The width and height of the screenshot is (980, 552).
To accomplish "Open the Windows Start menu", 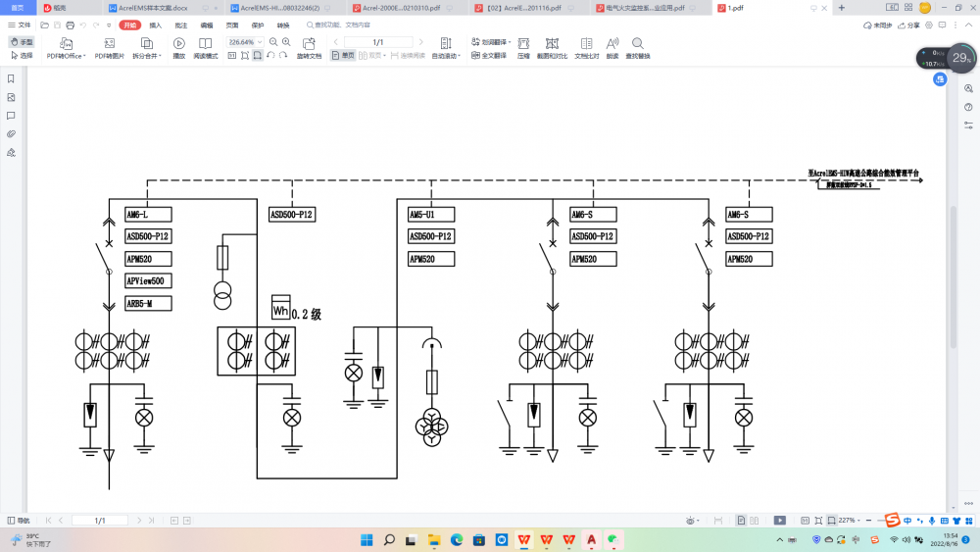I will coord(367,539).
